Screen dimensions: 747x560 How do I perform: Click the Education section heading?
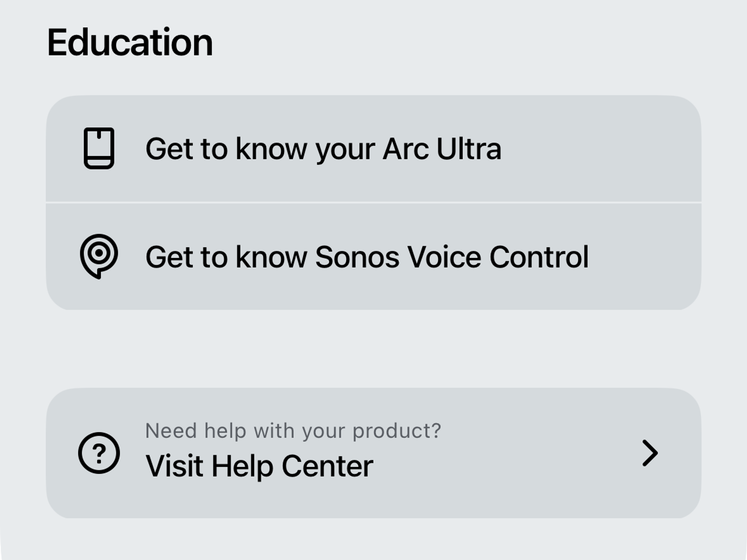pos(130,41)
